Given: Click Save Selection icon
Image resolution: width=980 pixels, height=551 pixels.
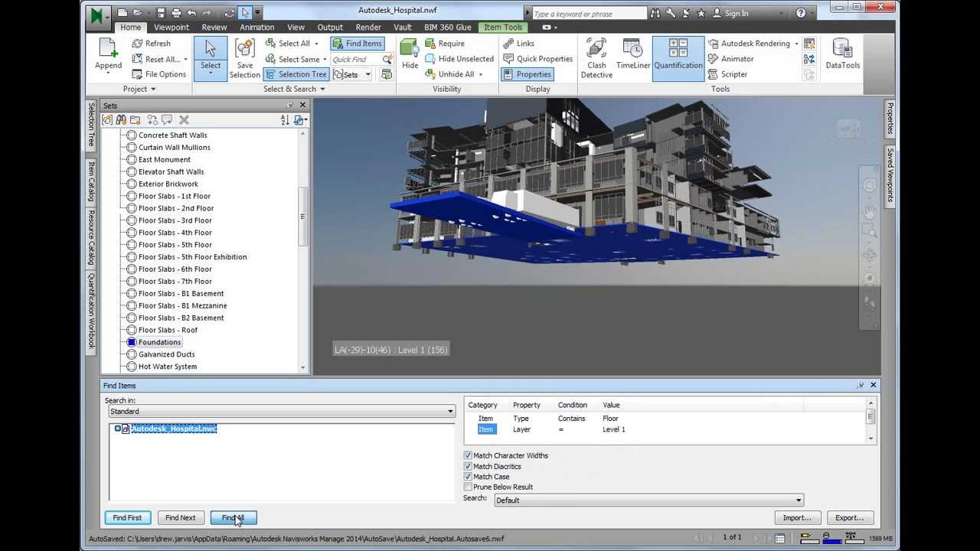Looking at the screenshot, I should 244,49.
